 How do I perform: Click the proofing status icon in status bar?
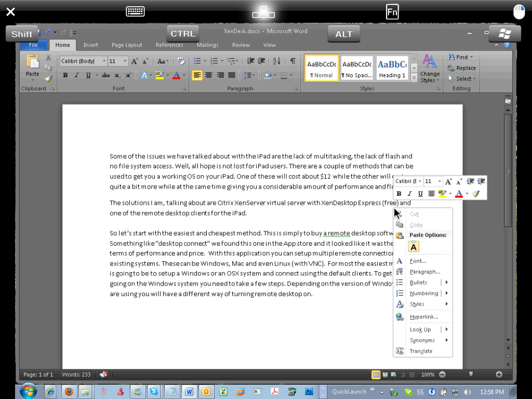[x=103, y=374]
